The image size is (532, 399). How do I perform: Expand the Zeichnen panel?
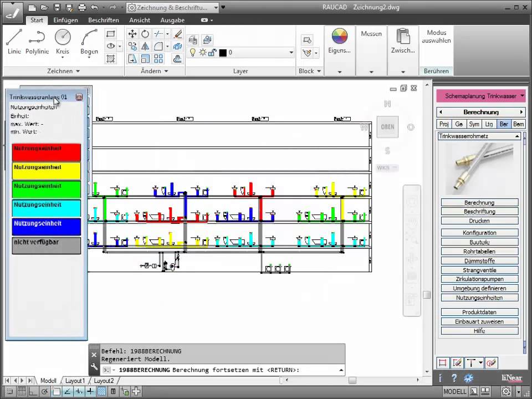[x=63, y=71]
